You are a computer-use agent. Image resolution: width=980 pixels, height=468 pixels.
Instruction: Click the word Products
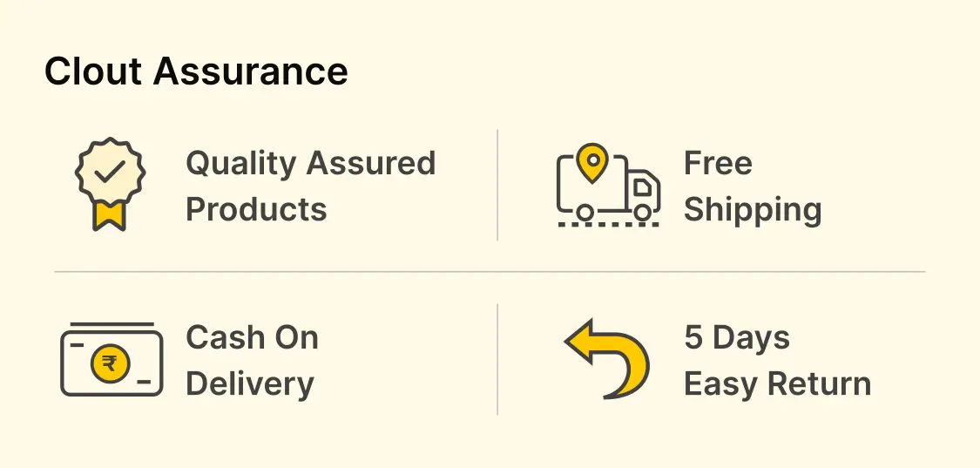pos(256,209)
